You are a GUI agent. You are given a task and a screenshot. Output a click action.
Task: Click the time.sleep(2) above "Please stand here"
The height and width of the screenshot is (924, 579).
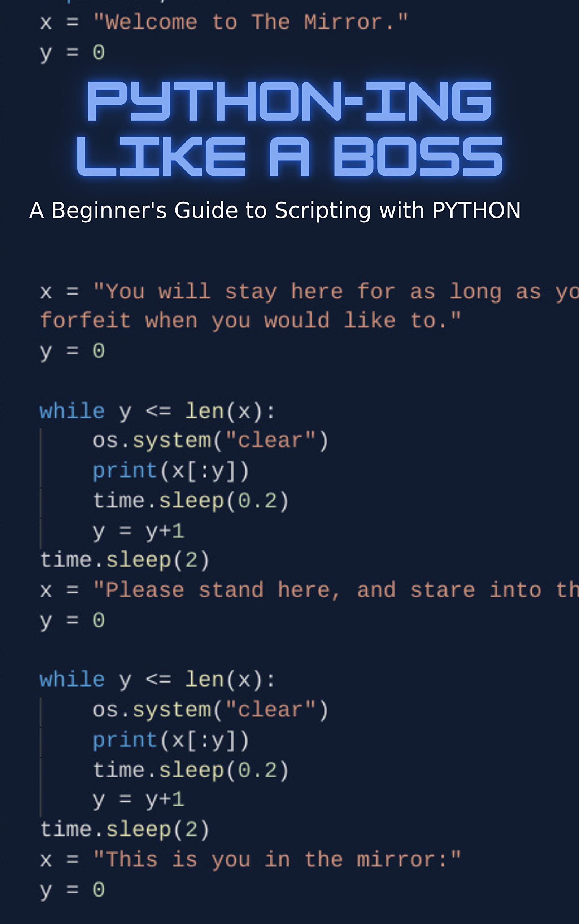pos(125,560)
